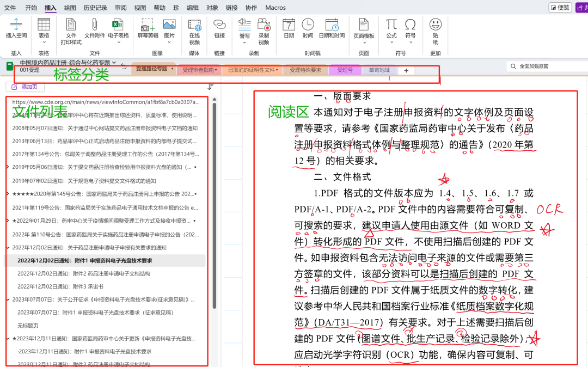
Task: Collapse the ★2023年12月11日通知 page group
Action: pyautogui.click(x=8, y=338)
